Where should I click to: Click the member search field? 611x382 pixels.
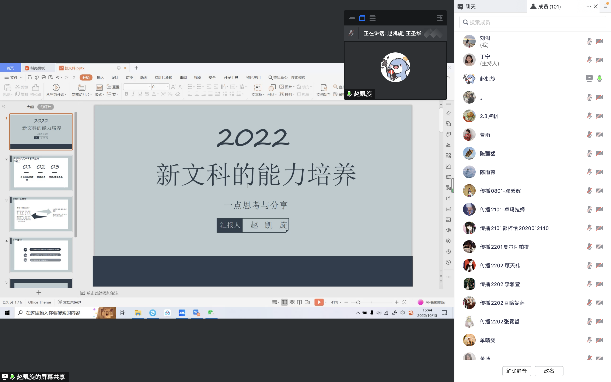click(532, 22)
